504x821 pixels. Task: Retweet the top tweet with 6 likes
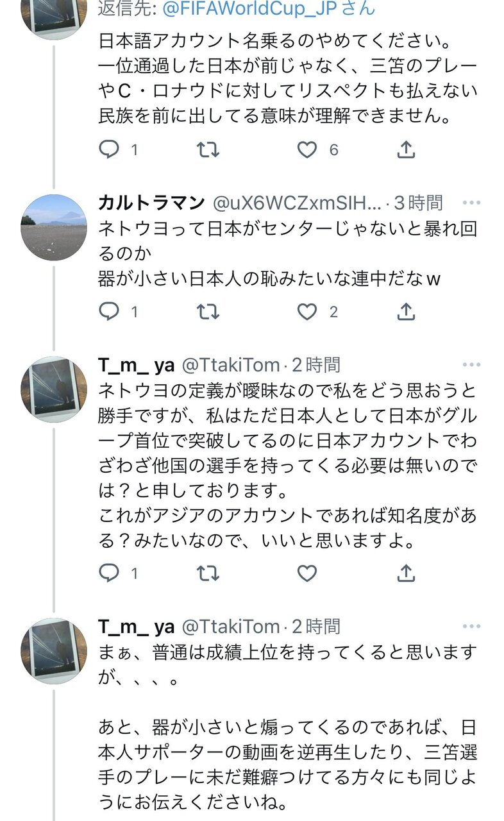click(x=207, y=150)
